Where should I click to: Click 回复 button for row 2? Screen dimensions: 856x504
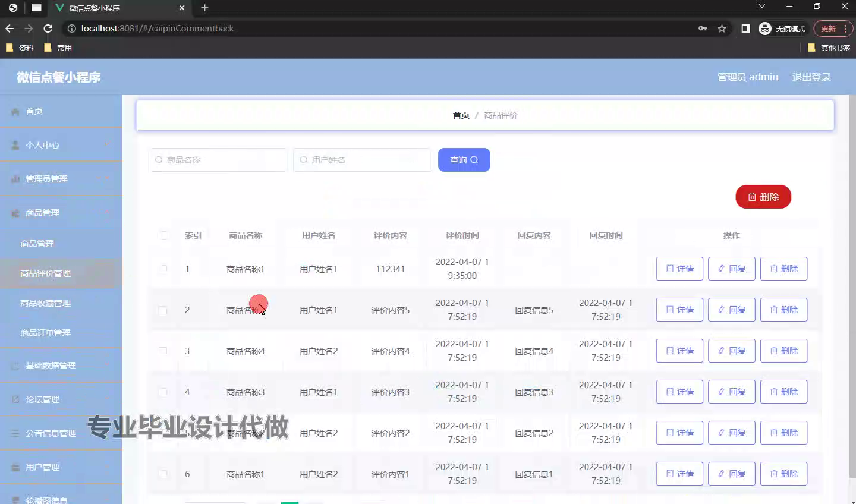click(x=732, y=310)
